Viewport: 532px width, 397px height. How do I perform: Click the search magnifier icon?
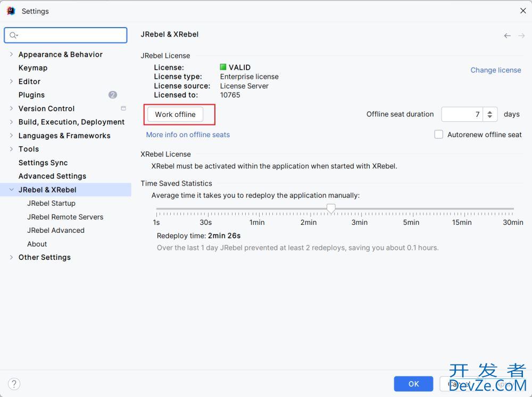(x=14, y=35)
